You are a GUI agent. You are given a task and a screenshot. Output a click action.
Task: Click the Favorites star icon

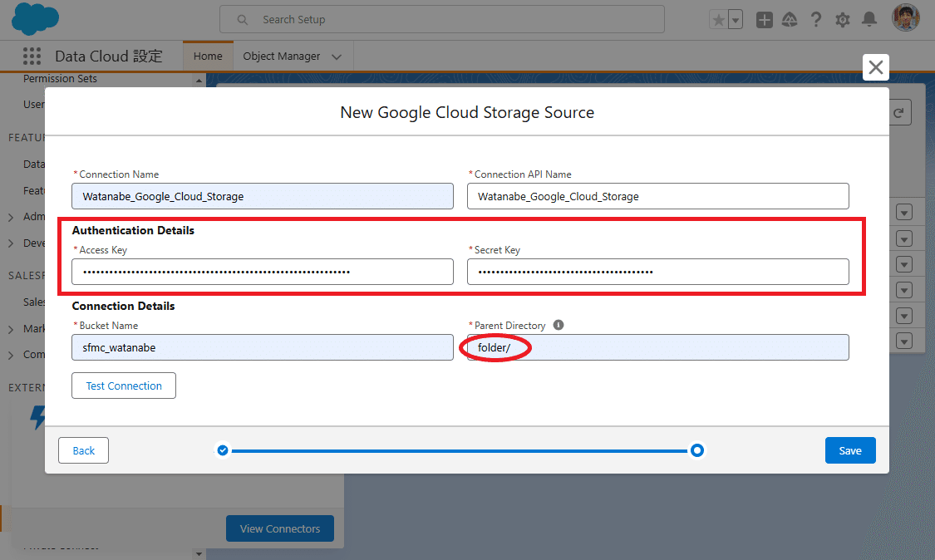(x=719, y=20)
